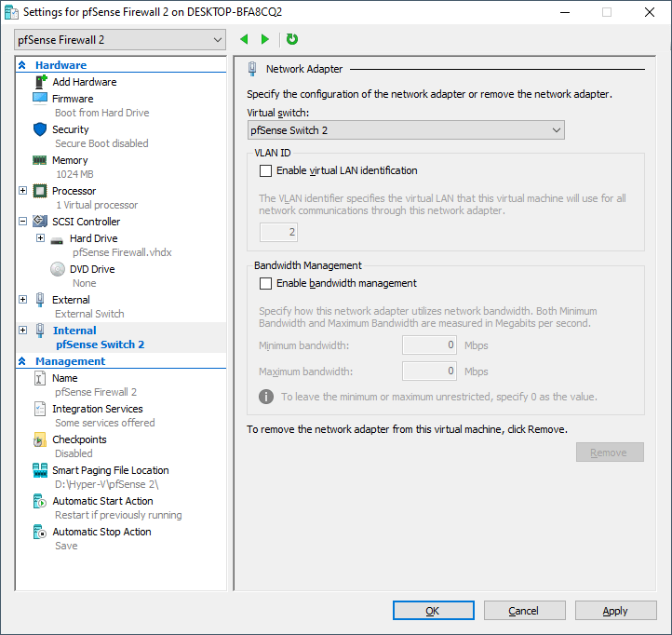Select Checkpoints in Management section
The image size is (672, 635).
79,439
